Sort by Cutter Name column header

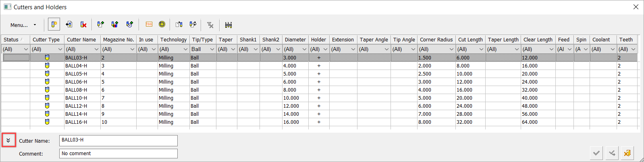[82, 39]
